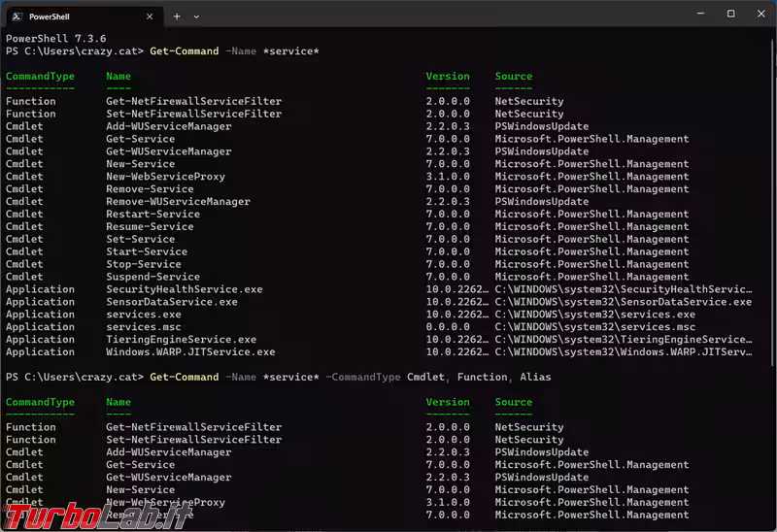
Task: Click services.msc in the Name column
Action: (x=143, y=327)
